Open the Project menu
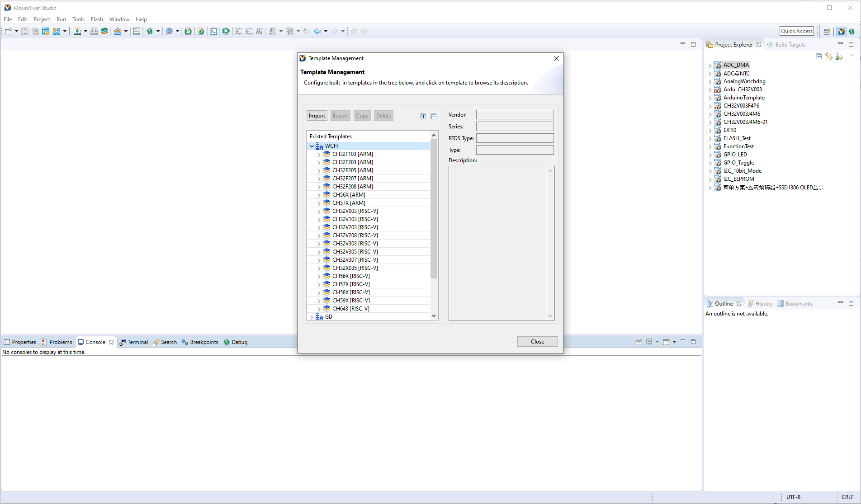This screenshot has width=861, height=504. (x=42, y=19)
